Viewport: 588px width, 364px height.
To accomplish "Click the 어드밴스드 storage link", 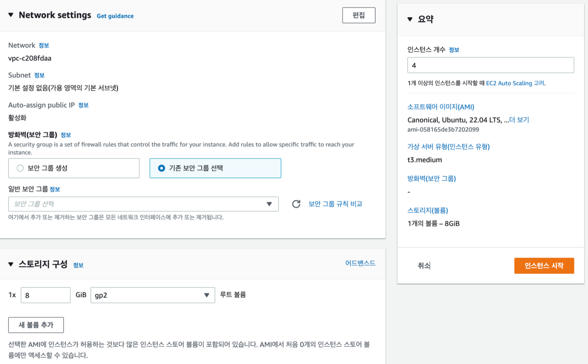I will [x=360, y=263].
